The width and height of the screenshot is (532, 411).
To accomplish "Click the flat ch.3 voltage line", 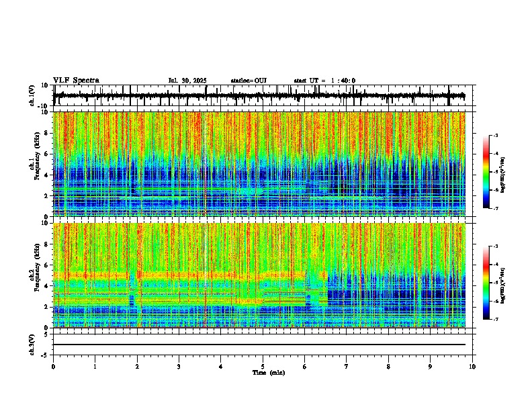I will point(259,345).
